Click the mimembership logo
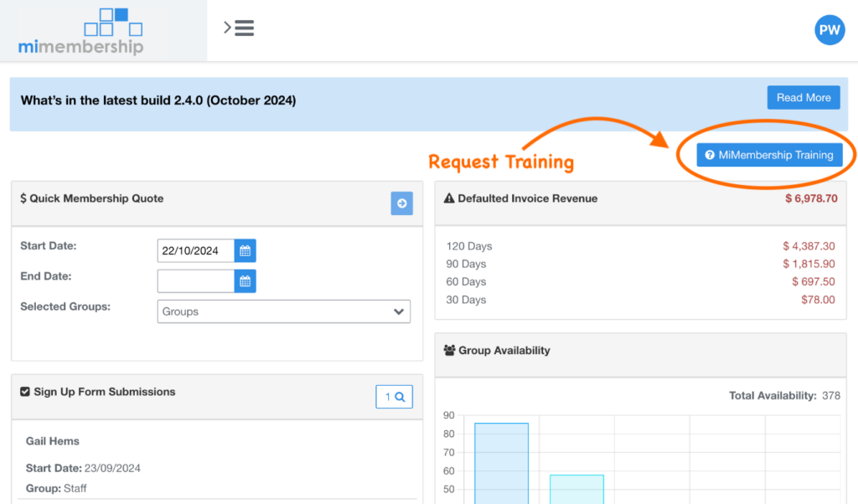Image resolution: width=858 pixels, height=504 pixels. coord(80,32)
